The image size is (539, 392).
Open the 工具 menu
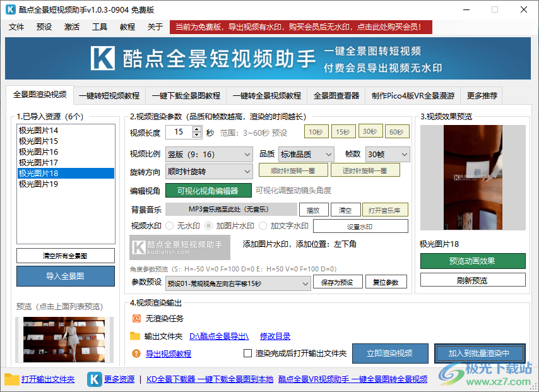99,27
